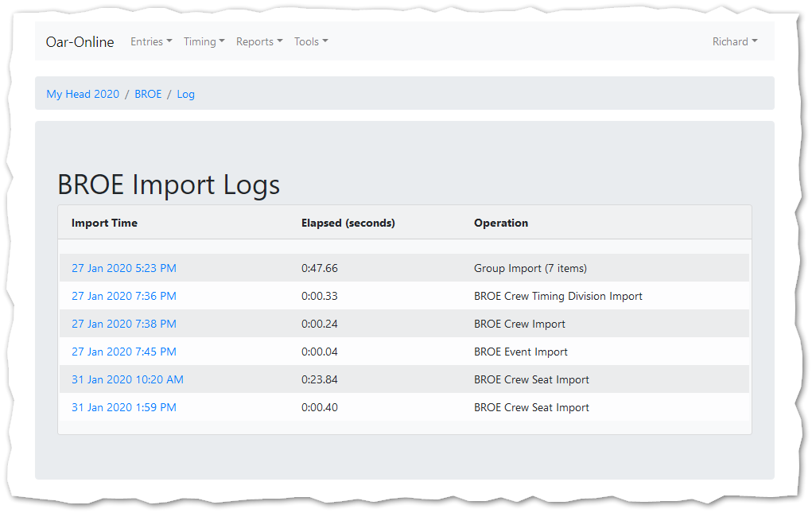Screen dimensions: 812x513
Task: View the 31 Jan 2020 1:59 PM log
Action: point(124,408)
